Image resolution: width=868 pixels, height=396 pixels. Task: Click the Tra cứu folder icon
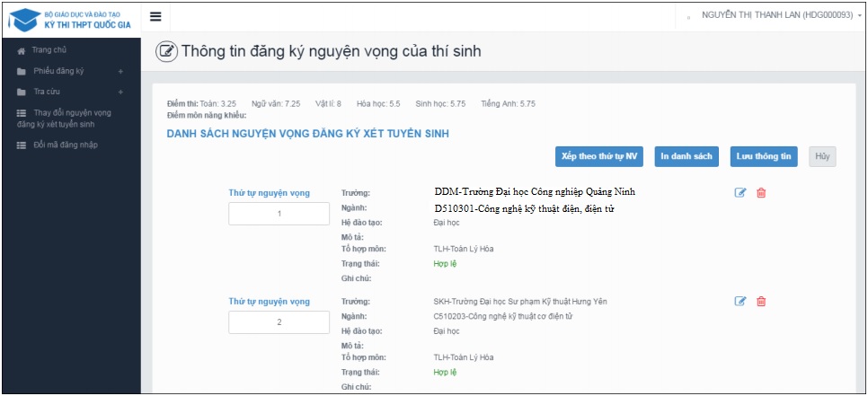tap(21, 92)
